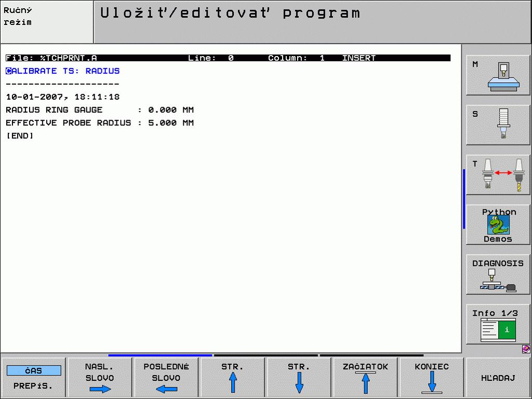
Task: Click the blue vertical softkey-row indicator
Action: [x=464, y=199]
